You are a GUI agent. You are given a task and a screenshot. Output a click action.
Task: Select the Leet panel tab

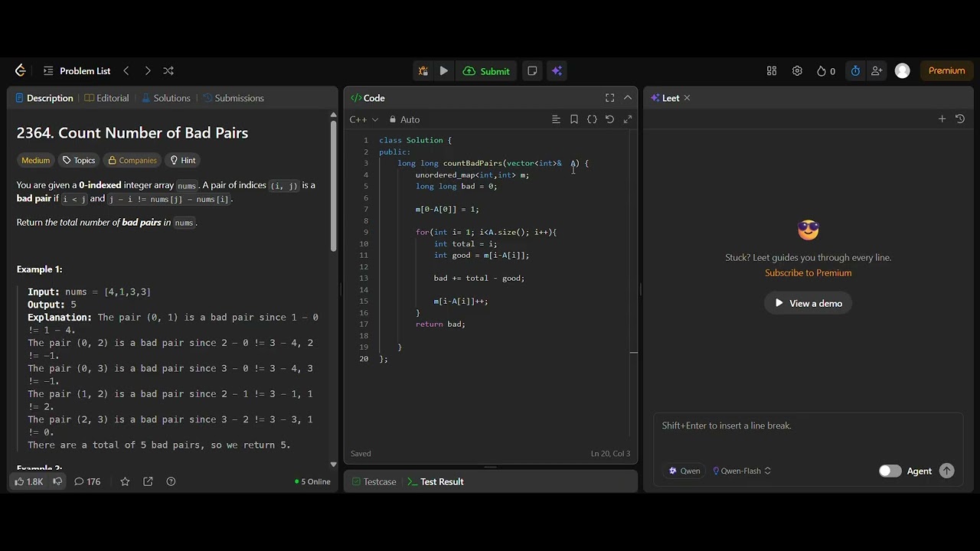665,98
